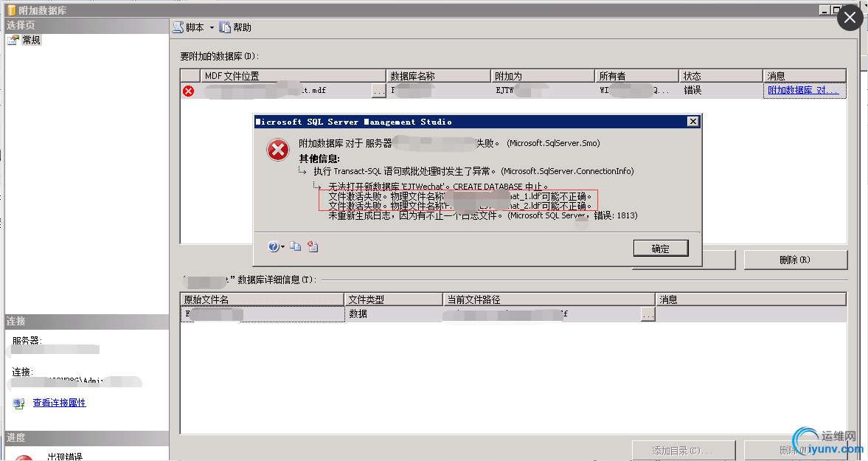Click the 脚本 script icon in toolbar
The height and width of the screenshot is (461, 868).
click(178, 27)
